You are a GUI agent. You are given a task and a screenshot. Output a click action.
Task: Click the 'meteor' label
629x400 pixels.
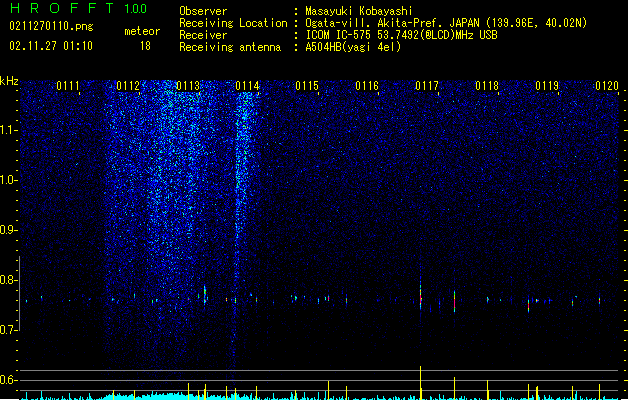(x=142, y=31)
